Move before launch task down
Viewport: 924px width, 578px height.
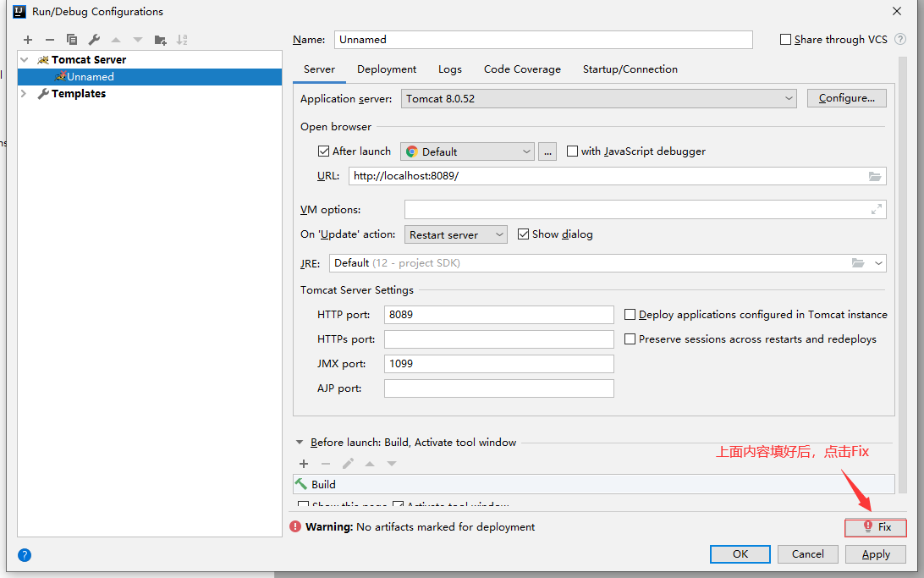pyautogui.click(x=392, y=464)
